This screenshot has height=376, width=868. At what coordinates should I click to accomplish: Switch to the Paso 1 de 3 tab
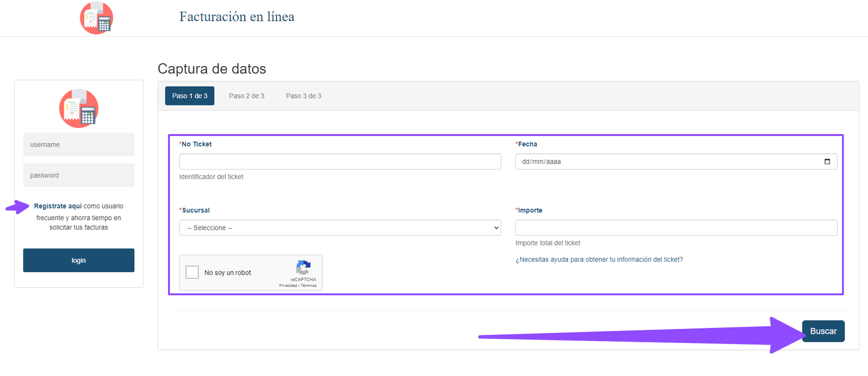[189, 96]
